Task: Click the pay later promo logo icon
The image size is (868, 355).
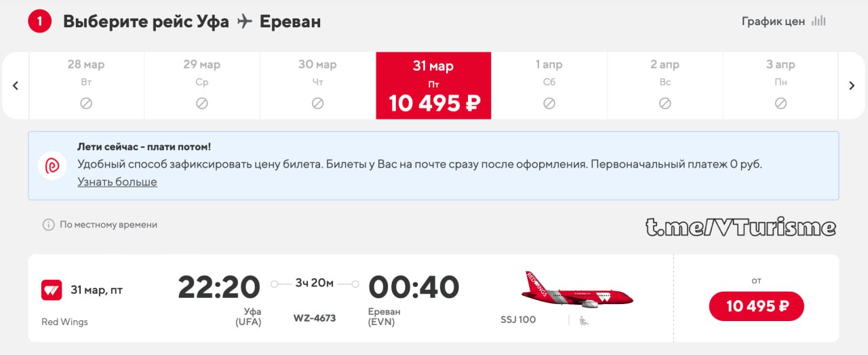Action: (x=52, y=166)
